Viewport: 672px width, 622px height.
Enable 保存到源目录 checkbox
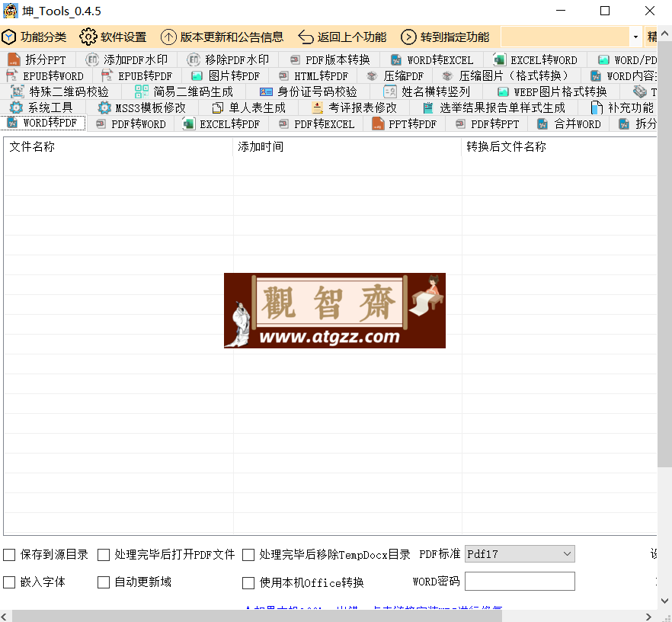point(9,555)
